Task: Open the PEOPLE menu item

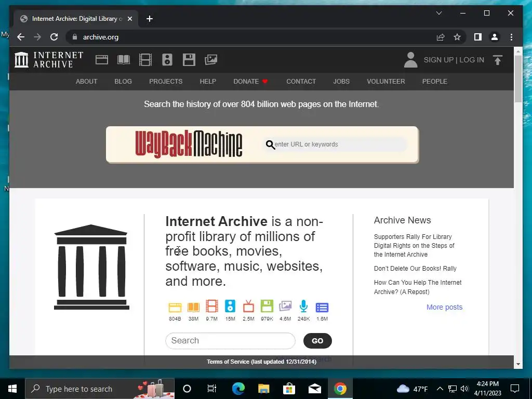Action: click(x=435, y=82)
